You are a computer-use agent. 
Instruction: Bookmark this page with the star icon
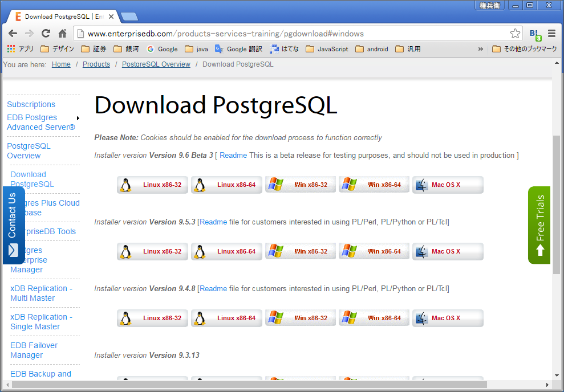coord(515,34)
